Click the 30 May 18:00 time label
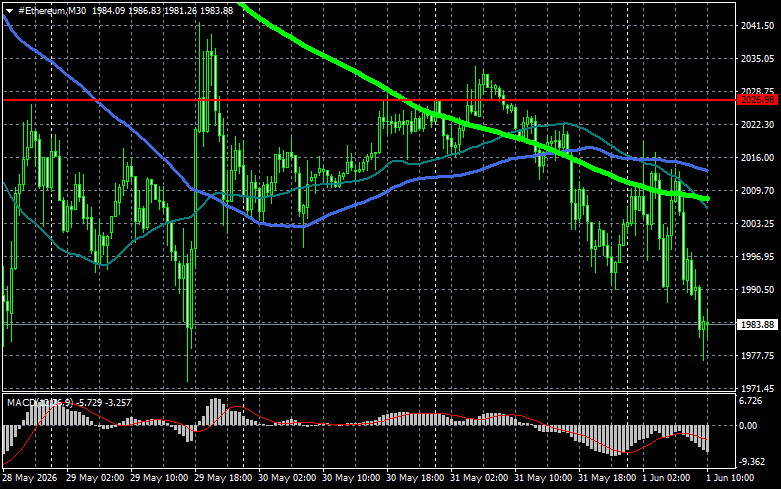781x489 pixels. pyautogui.click(x=415, y=478)
